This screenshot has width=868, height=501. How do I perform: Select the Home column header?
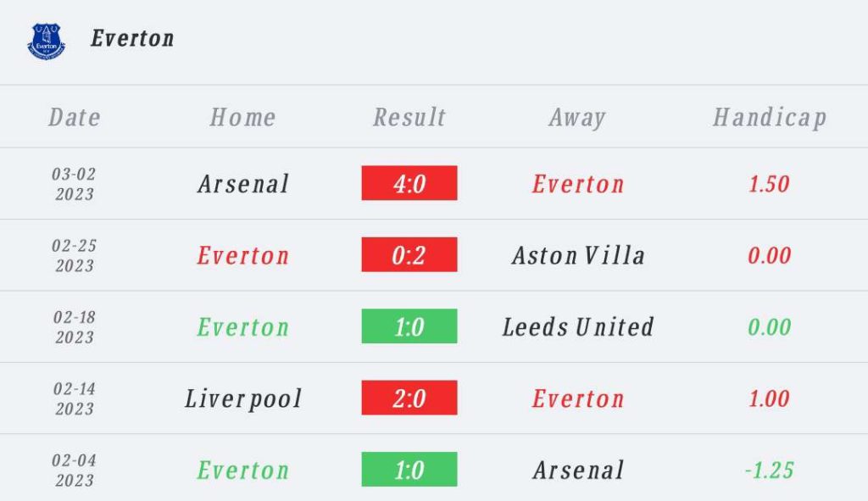pyautogui.click(x=242, y=117)
